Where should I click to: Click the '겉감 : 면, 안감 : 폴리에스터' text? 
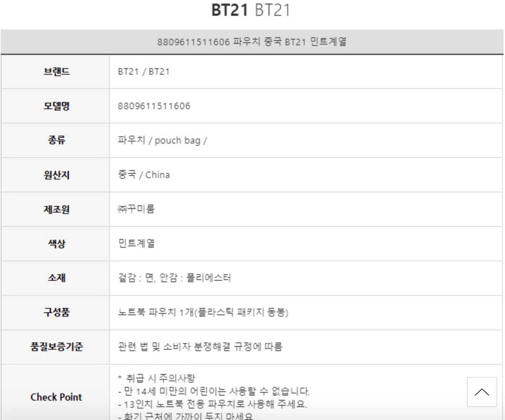coord(174,278)
